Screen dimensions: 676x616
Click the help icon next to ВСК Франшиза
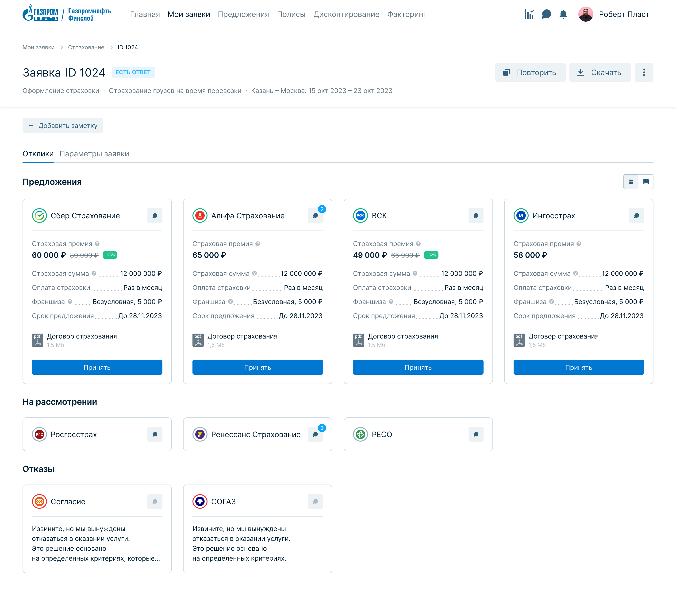(391, 301)
